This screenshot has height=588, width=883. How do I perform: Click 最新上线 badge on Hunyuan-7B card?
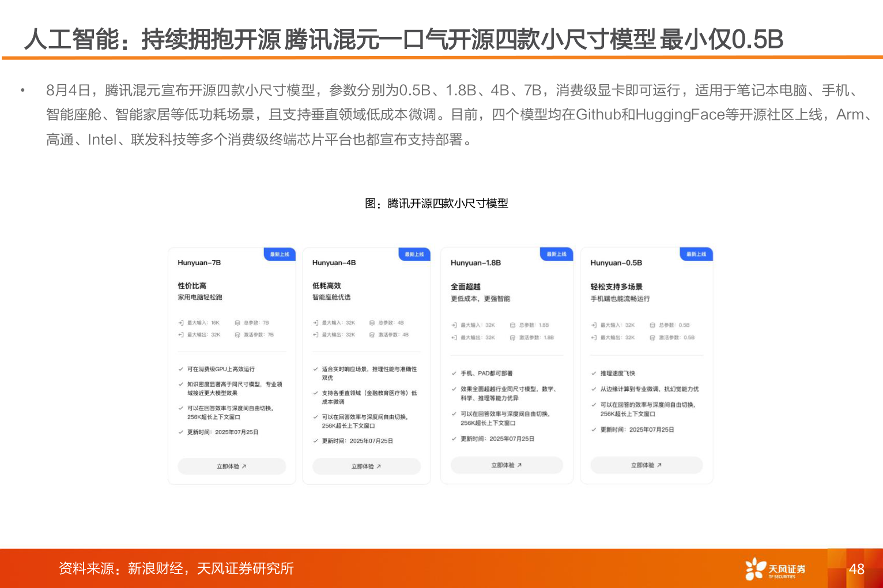pos(280,254)
